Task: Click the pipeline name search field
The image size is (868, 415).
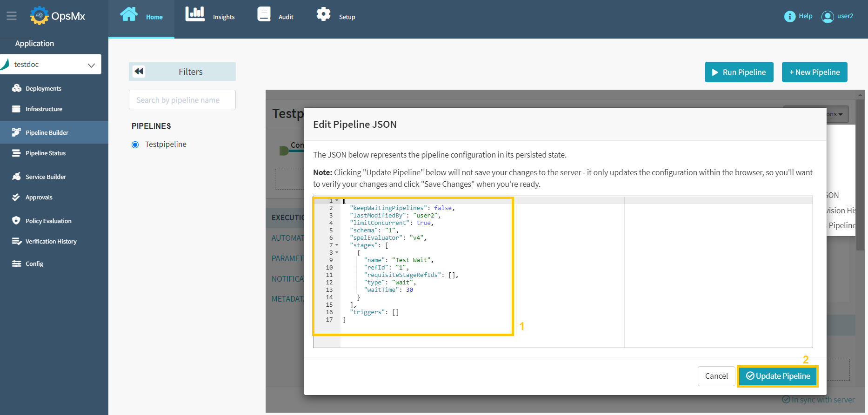Action: tap(182, 100)
